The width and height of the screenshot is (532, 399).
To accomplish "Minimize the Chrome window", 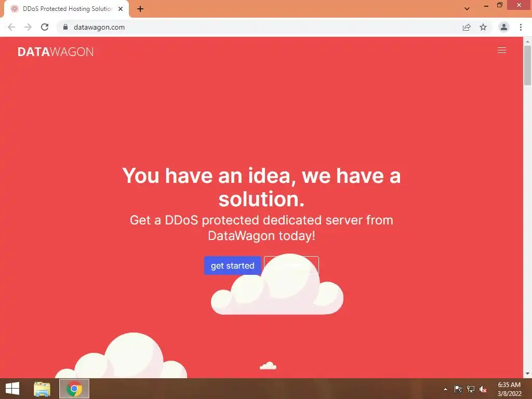I will coord(486,5).
